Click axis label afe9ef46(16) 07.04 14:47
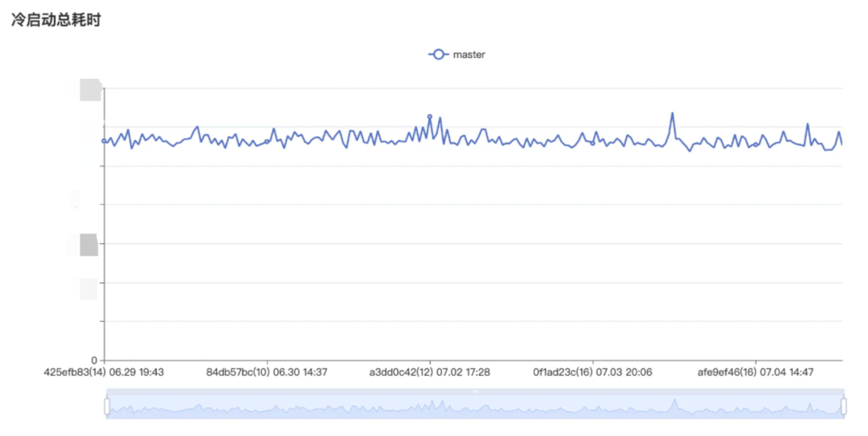Screen dimensions: 868x436 coord(755,372)
